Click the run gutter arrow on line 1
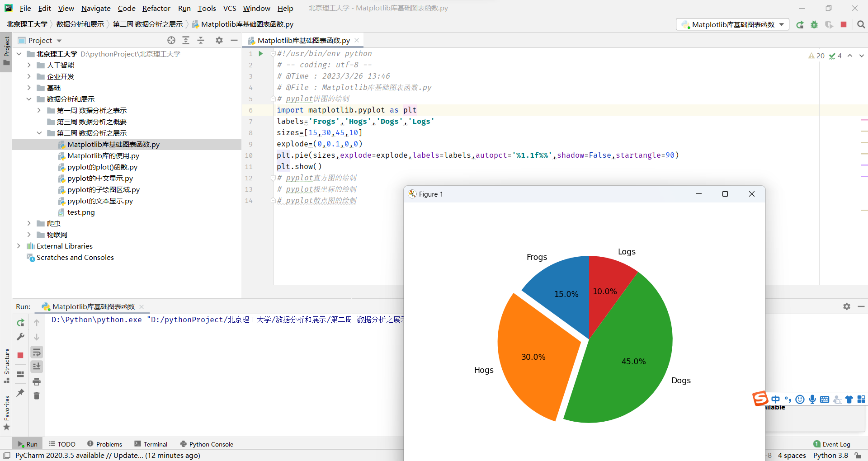 tap(261, 53)
